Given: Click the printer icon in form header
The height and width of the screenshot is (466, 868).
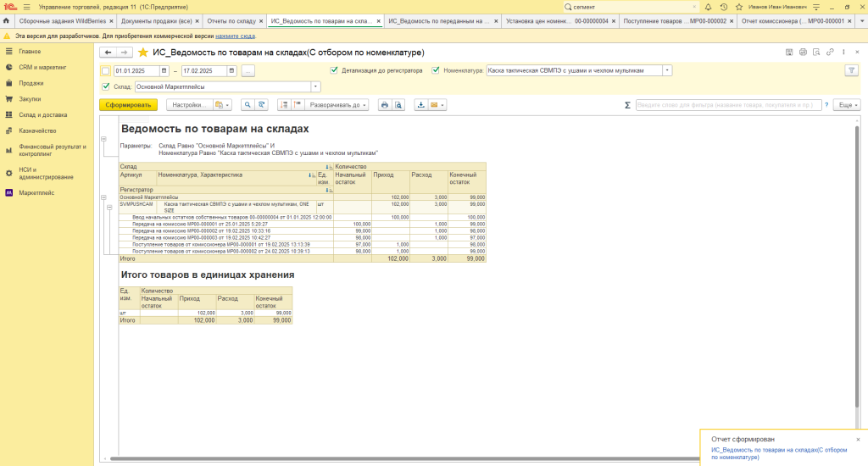Looking at the screenshot, I should coord(803,52).
